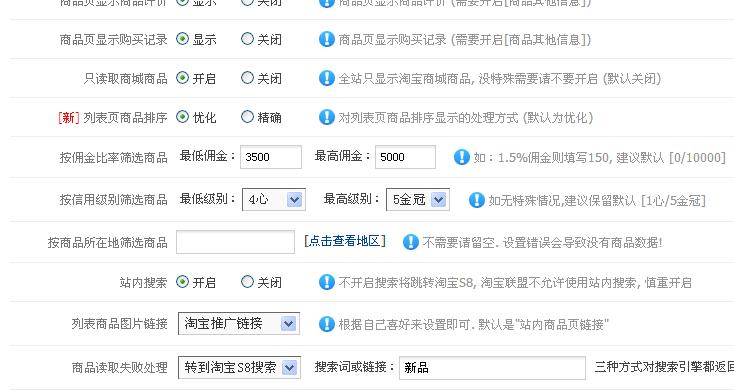The height and width of the screenshot is (391, 734).
Task: Click empty 按商品所在地筛选商品 input field
Action: pyautogui.click(x=235, y=242)
